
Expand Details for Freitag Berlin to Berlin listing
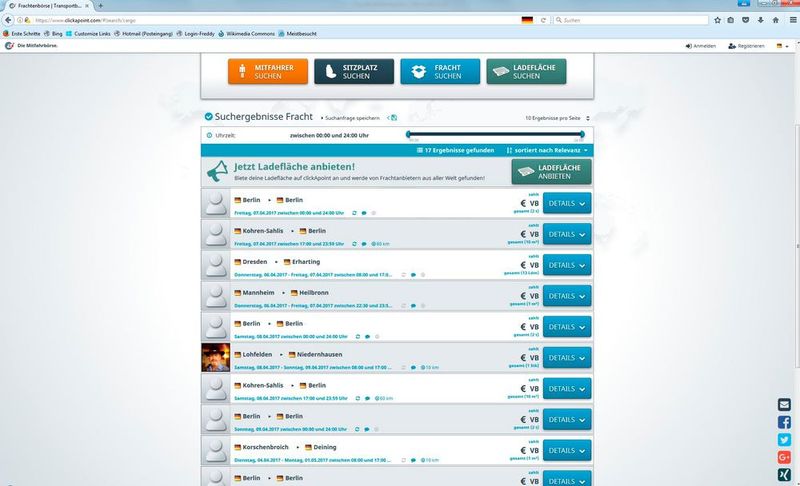(567, 203)
